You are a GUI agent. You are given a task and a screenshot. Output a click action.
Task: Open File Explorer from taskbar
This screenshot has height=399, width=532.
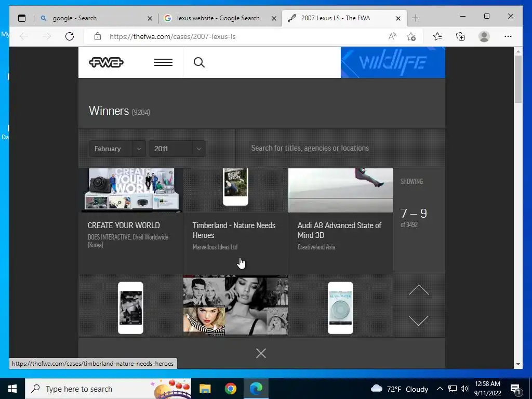pyautogui.click(x=205, y=389)
